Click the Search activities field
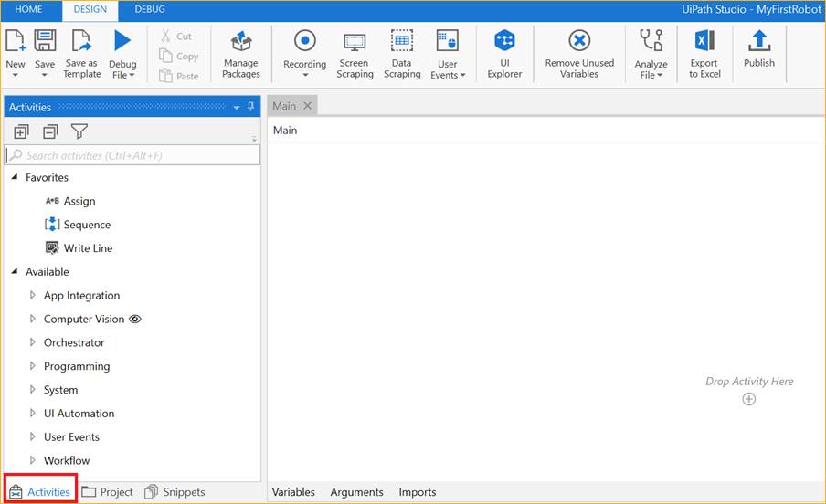Screen dimensions: 826x504 (x=132, y=155)
